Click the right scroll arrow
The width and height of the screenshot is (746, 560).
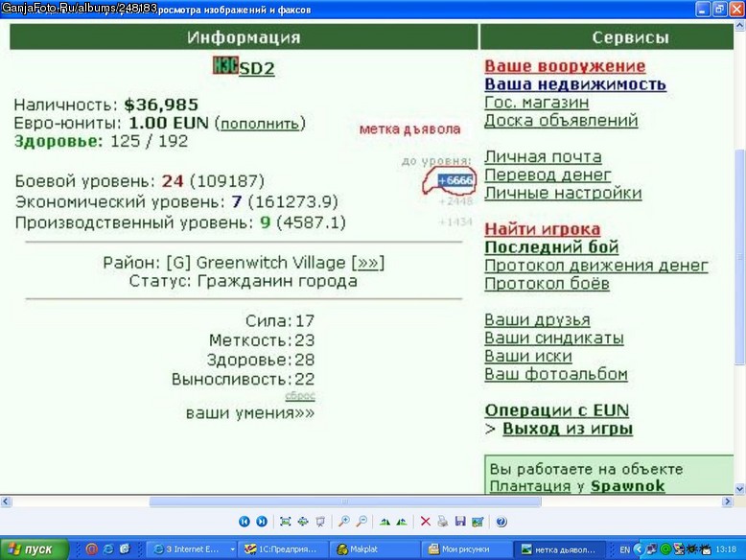[x=727, y=502]
